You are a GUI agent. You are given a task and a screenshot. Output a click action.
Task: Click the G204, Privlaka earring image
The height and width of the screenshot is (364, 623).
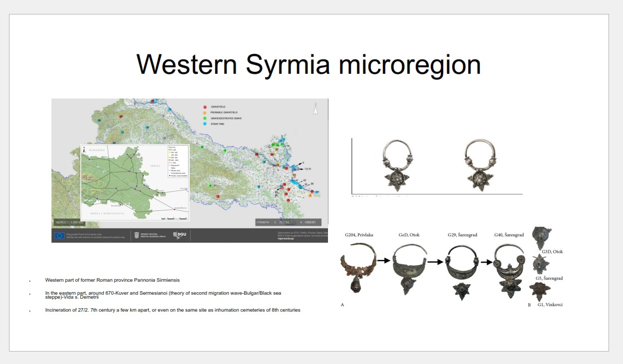358,267
